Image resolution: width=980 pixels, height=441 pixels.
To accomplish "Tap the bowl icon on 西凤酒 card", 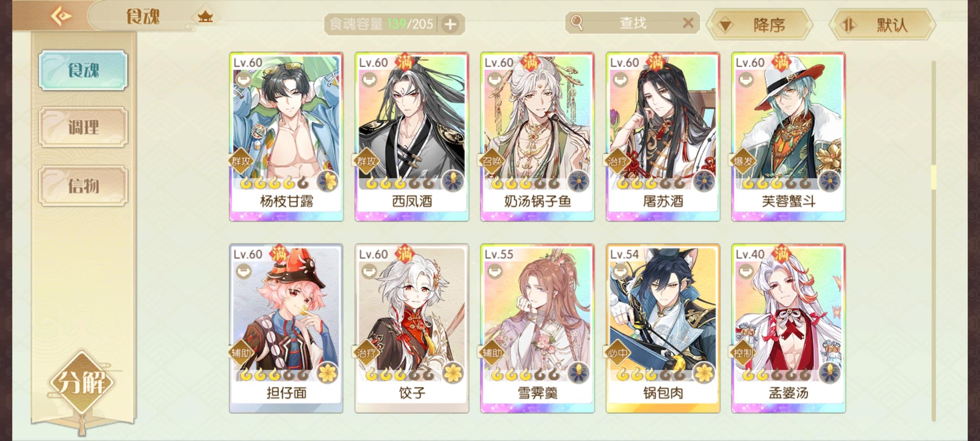I will click(369, 79).
